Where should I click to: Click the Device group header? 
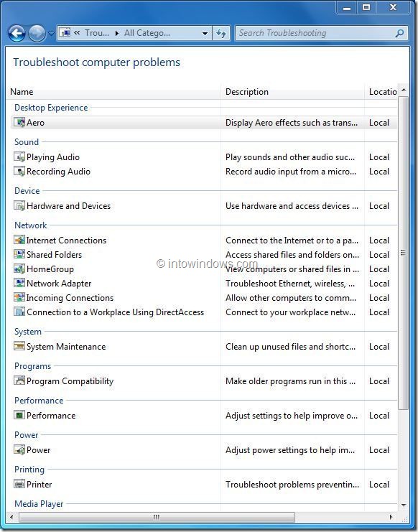pos(27,191)
